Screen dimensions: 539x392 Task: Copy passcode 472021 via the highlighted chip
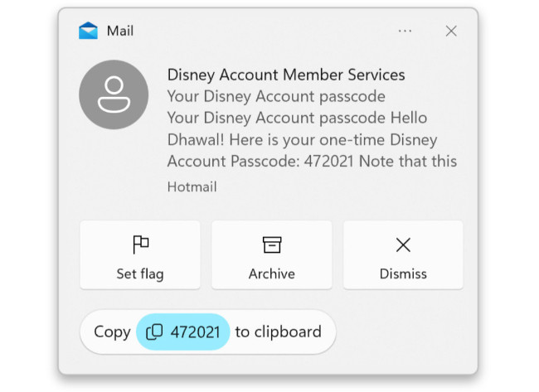[x=183, y=332]
